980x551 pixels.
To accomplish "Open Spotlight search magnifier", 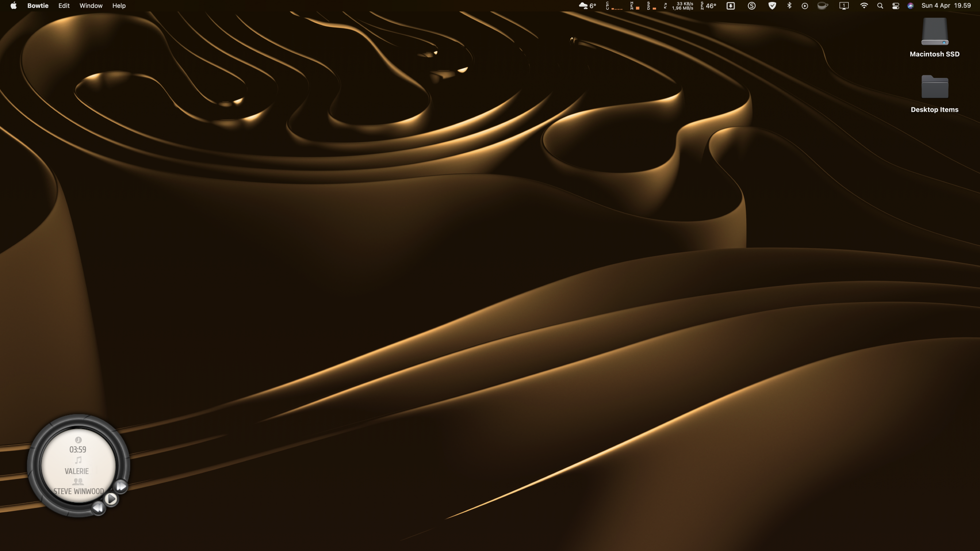I will click(x=880, y=6).
